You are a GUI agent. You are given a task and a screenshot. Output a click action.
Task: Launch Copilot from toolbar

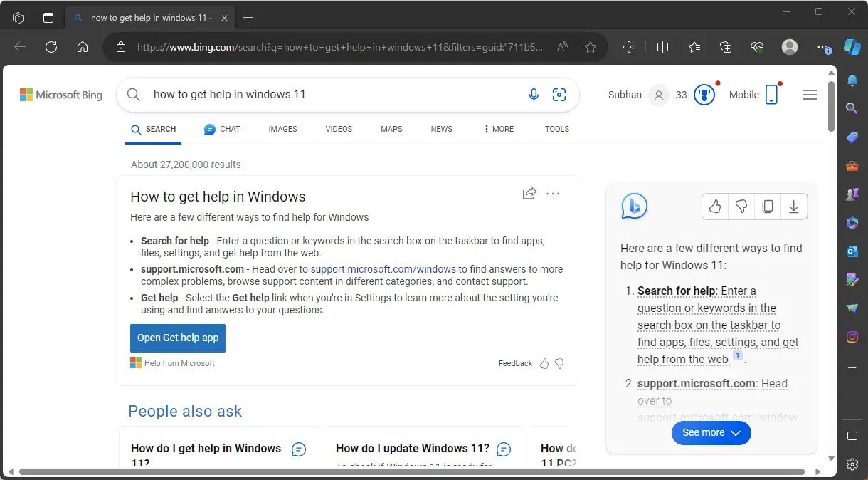click(852, 47)
